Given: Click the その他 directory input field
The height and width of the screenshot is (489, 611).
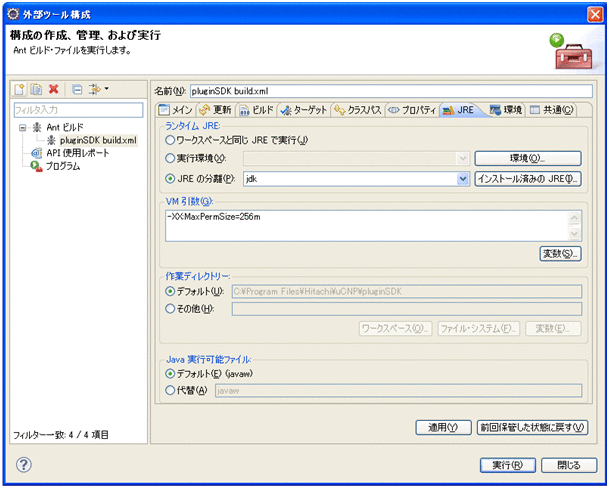Looking at the screenshot, I should tap(407, 309).
